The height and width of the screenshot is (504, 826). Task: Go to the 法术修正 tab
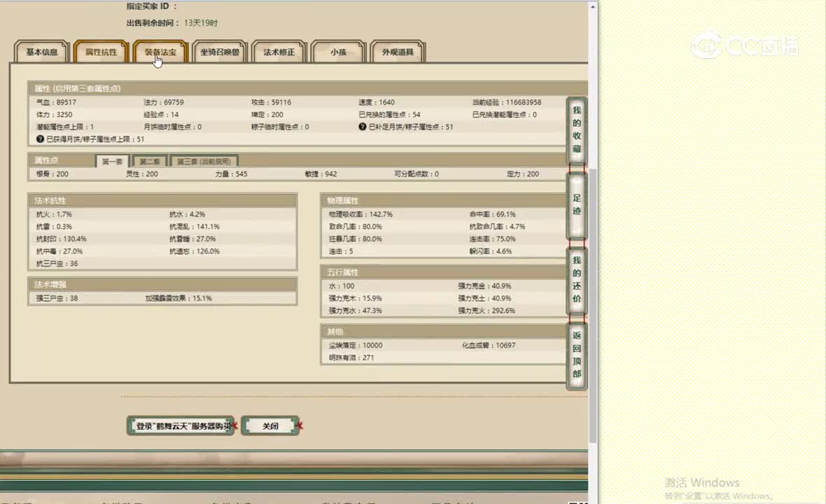[x=279, y=52]
